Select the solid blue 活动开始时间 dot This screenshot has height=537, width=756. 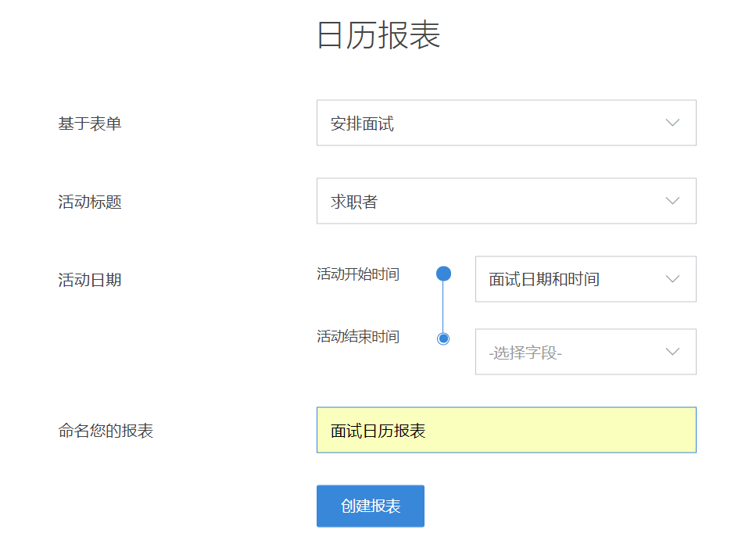coord(443,274)
